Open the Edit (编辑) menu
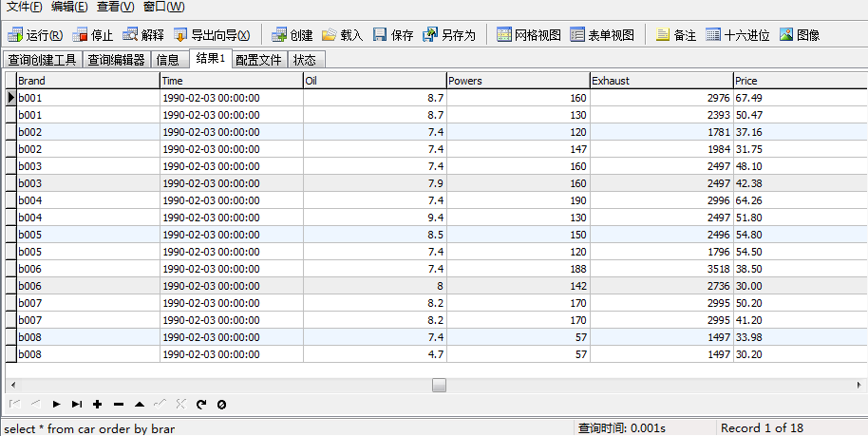The height and width of the screenshot is (436, 868). [69, 7]
